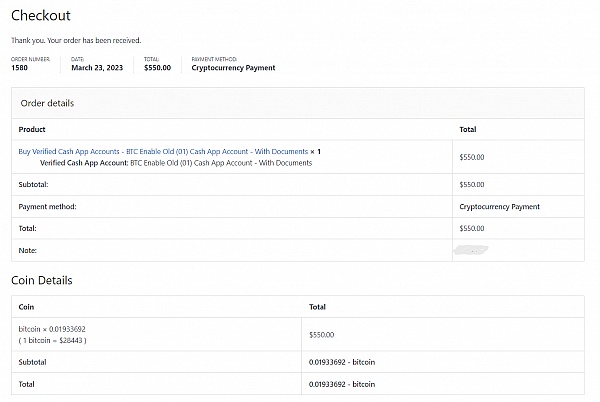Image resolution: width=600 pixels, height=402 pixels.
Task: Click the bold Cryptocurrency Payment text under PAYMENT METHOD
Action: click(233, 68)
